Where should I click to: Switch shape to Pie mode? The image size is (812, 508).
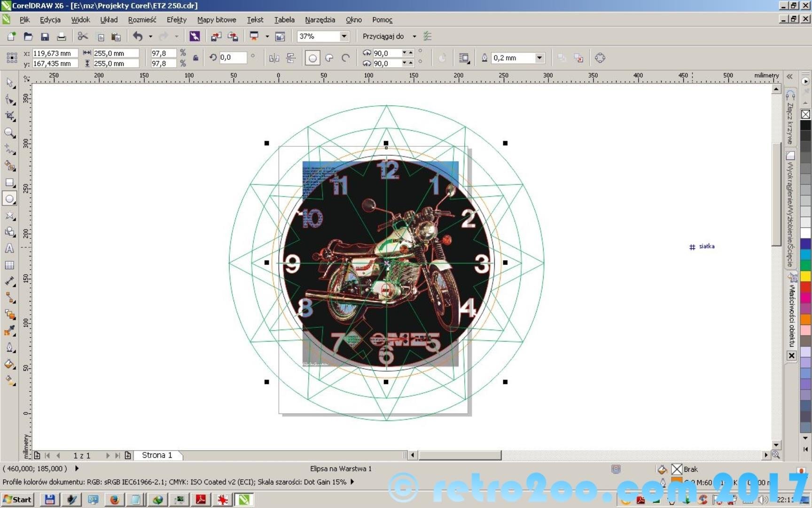[x=329, y=58]
